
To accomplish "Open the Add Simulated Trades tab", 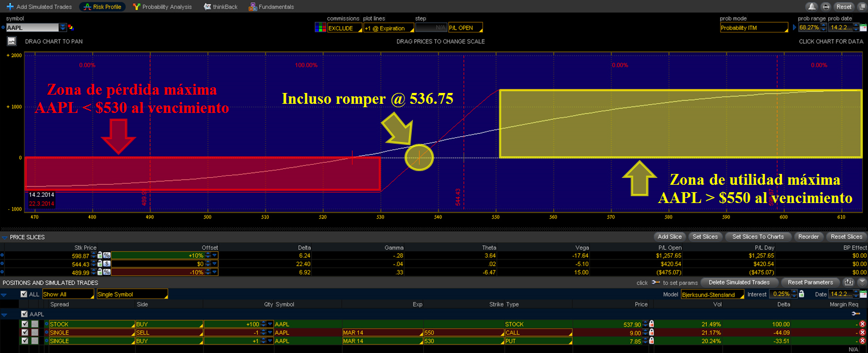I will [39, 7].
